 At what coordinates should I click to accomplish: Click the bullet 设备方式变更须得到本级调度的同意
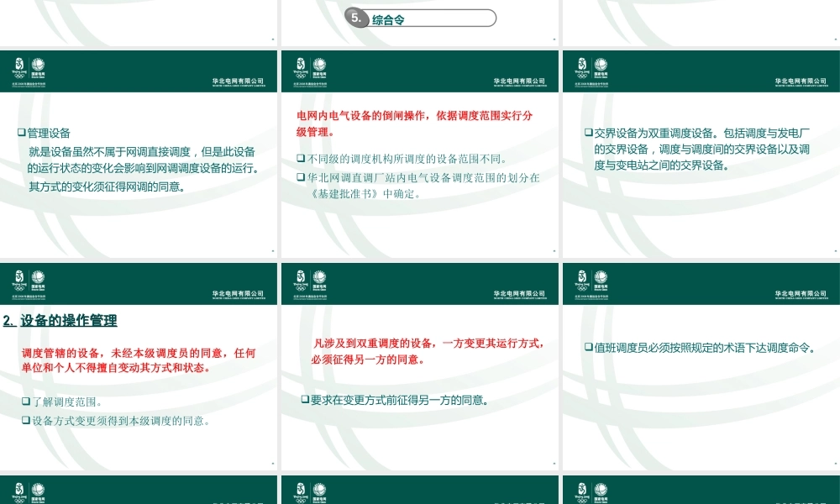[x=116, y=421]
